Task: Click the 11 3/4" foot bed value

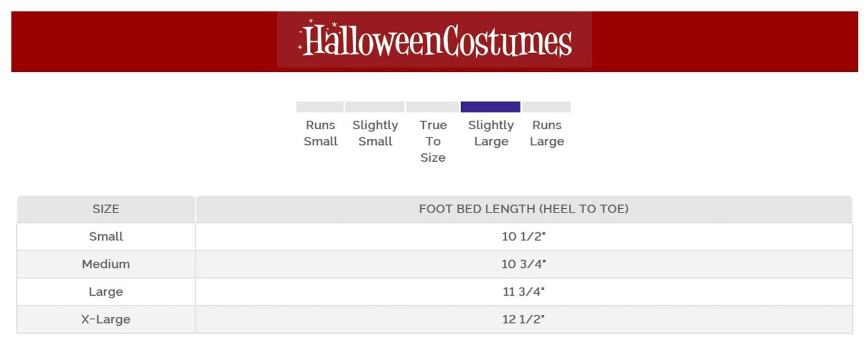Action: click(523, 292)
